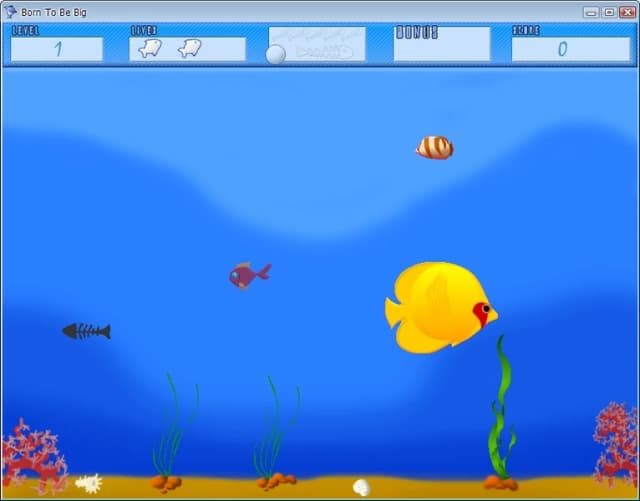Click the score value 0
This screenshot has height=501, width=640.
click(563, 49)
